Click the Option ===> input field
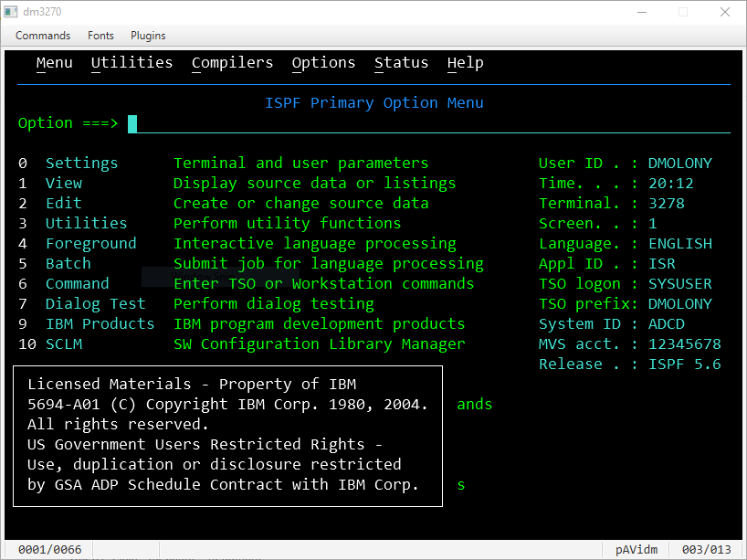Screen dimensions: 747x560 pyautogui.click(x=429, y=124)
